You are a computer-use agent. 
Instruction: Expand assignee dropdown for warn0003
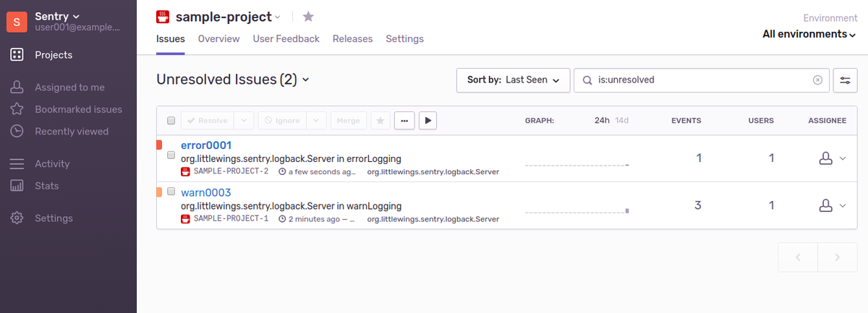[x=843, y=206]
